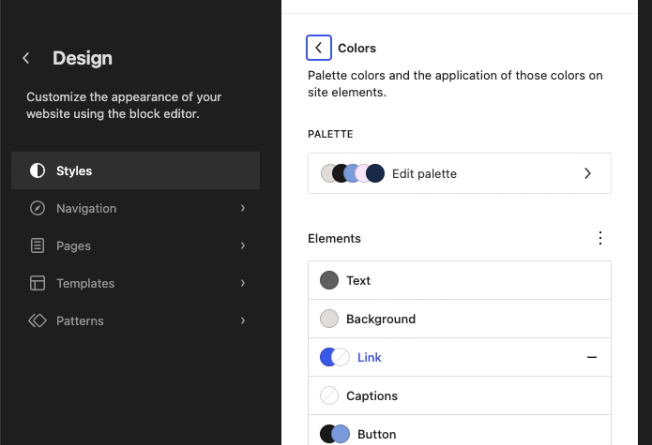Select the Background color swatch
The image size is (652, 445).
(329, 319)
